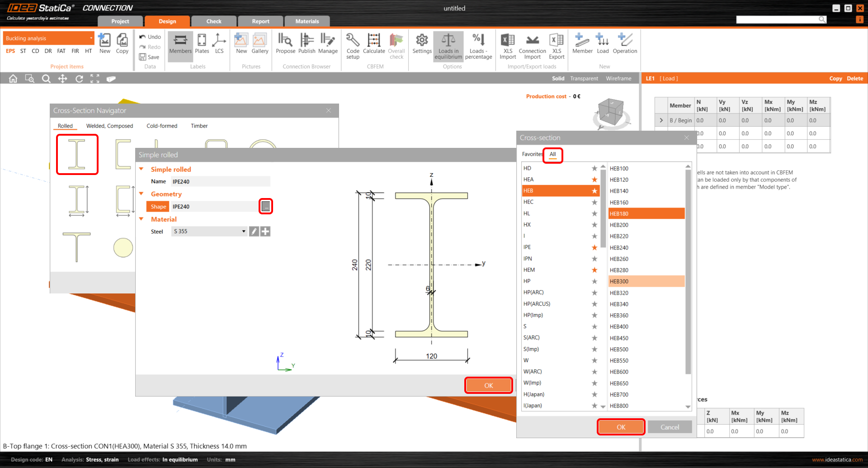
Task: Open the ideastatica.com link
Action: [x=837, y=460]
